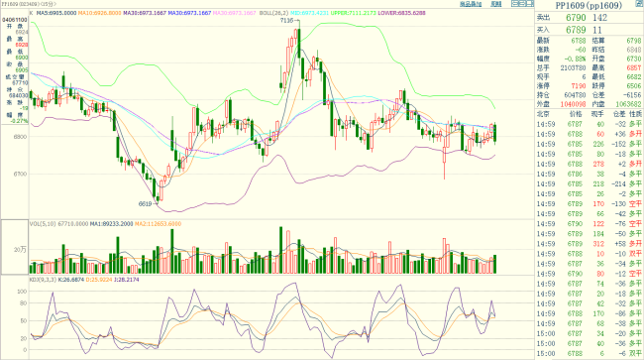The width and height of the screenshot is (644, 360).
Task: Click the 6700 price axis label
Action: coord(20,175)
